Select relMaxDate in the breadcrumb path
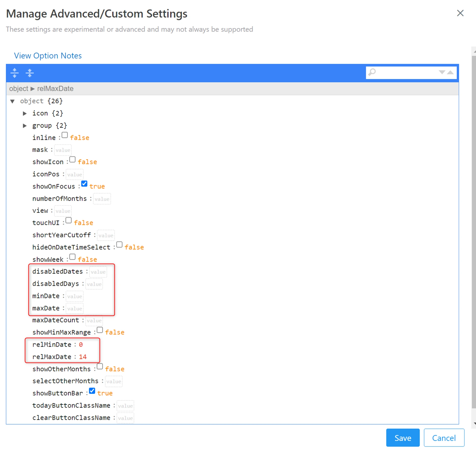The image size is (476, 455). coord(55,89)
